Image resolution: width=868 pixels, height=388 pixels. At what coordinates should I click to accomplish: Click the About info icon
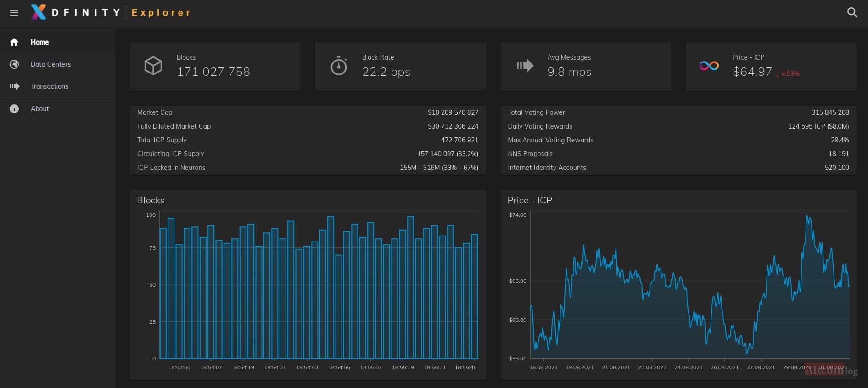click(x=14, y=109)
